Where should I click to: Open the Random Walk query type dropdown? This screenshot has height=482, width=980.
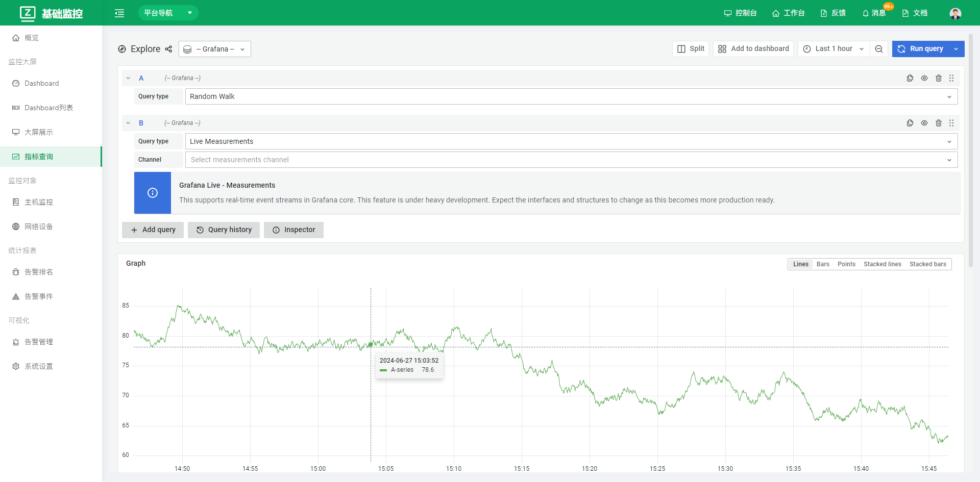pos(571,96)
